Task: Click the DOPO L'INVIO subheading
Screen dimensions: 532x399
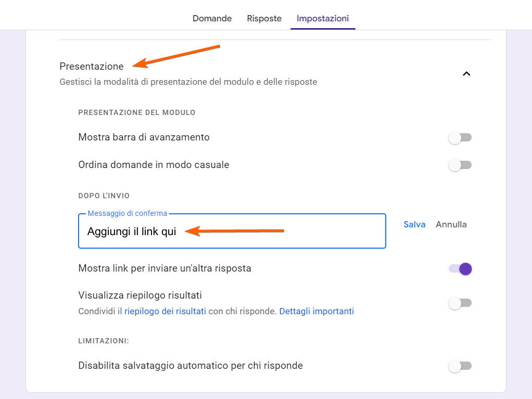Action: click(104, 196)
